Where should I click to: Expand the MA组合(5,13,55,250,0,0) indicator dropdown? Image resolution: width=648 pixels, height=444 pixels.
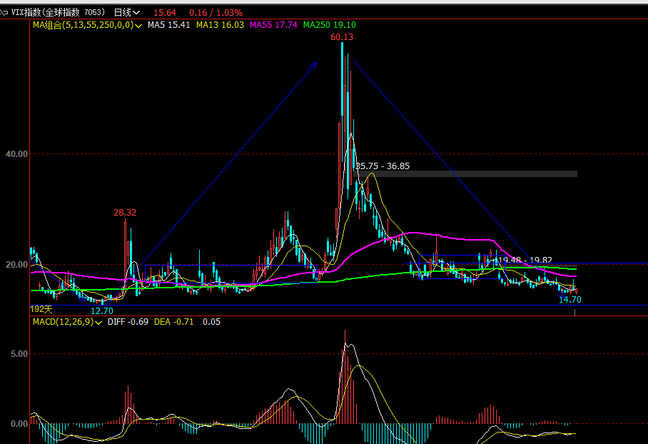87,25
